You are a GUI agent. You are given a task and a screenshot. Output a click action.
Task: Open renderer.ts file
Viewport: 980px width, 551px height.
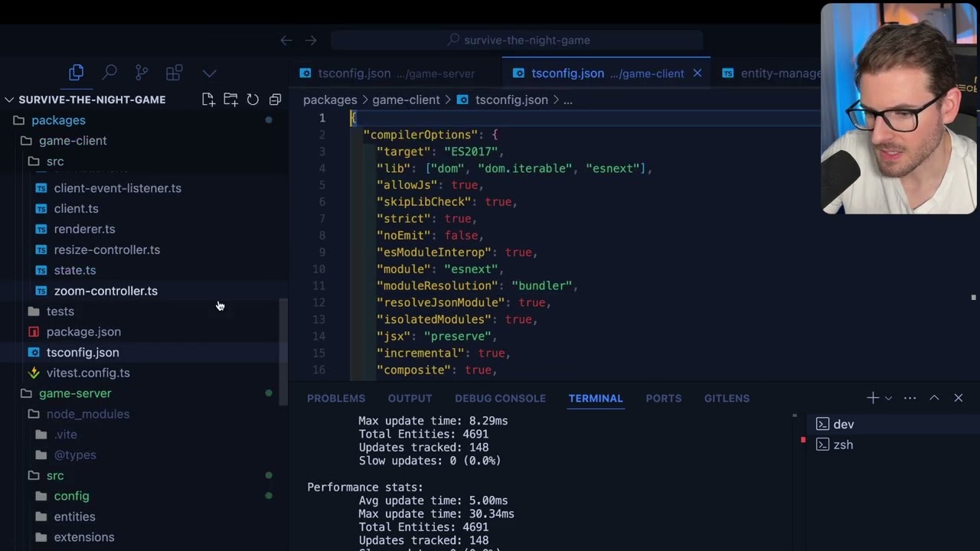[84, 229]
